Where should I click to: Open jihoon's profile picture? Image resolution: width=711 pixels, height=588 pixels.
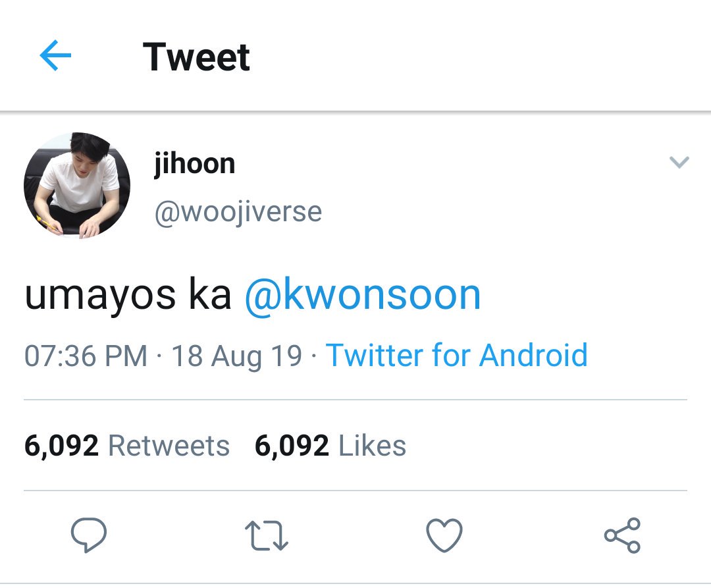pyautogui.click(x=77, y=185)
